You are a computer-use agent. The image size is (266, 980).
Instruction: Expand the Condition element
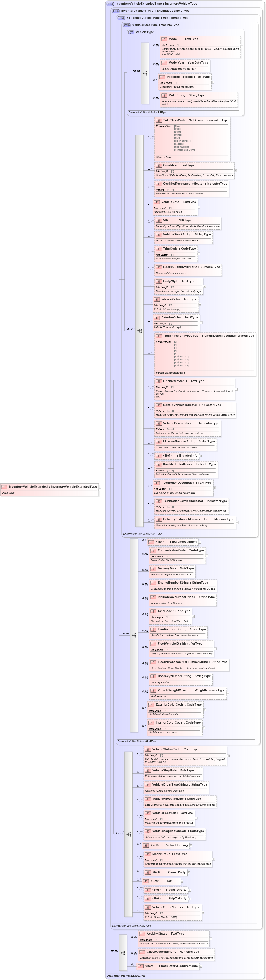click(236, 170)
